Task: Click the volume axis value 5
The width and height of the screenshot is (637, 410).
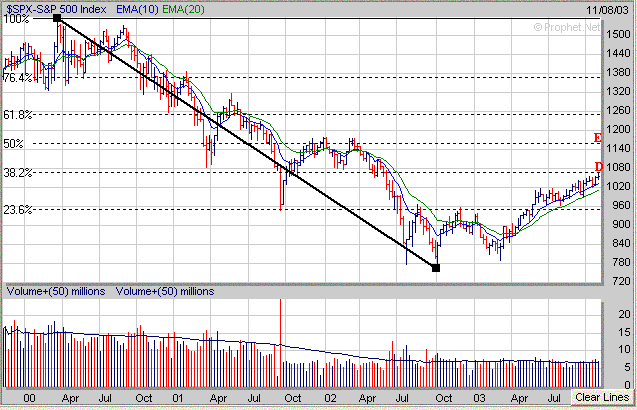Action: (x=627, y=367)
